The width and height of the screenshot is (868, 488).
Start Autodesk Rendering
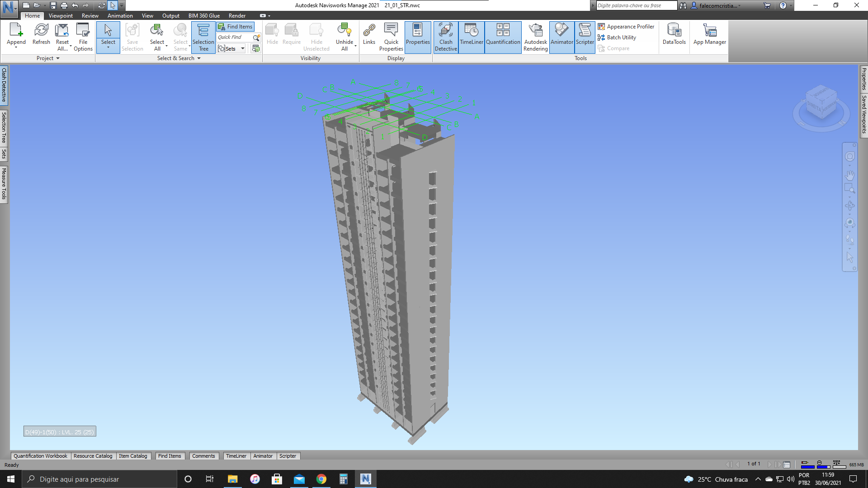pos(535,37)
